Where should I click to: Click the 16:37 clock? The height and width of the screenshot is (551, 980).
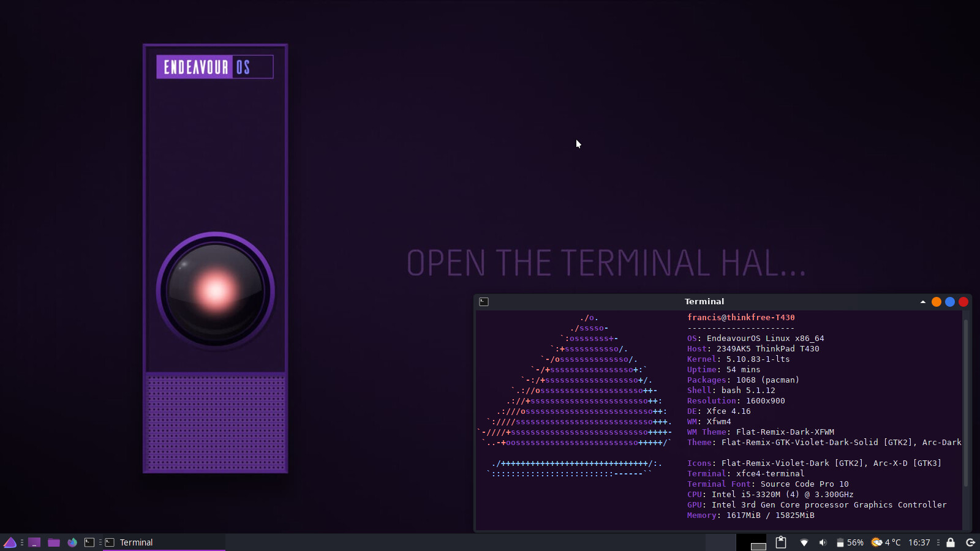pos(919,542)
